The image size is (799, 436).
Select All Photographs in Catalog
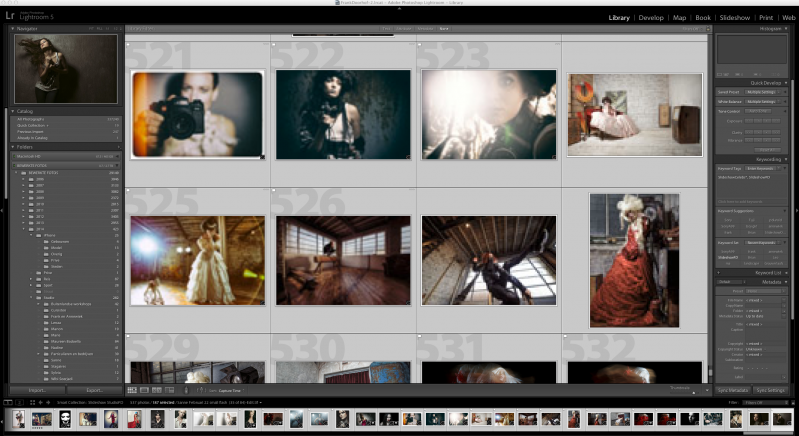point(65,119)
